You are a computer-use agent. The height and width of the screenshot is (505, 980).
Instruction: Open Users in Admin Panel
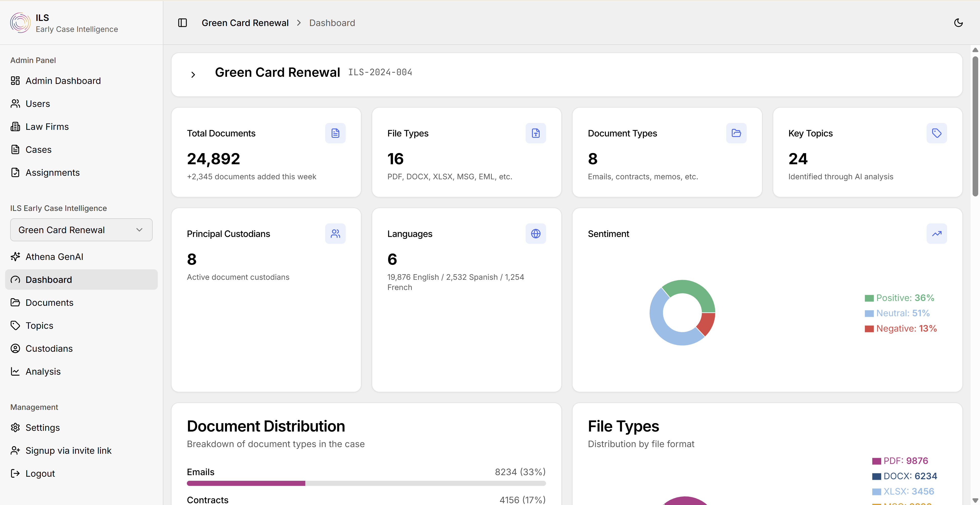(81, 103)
